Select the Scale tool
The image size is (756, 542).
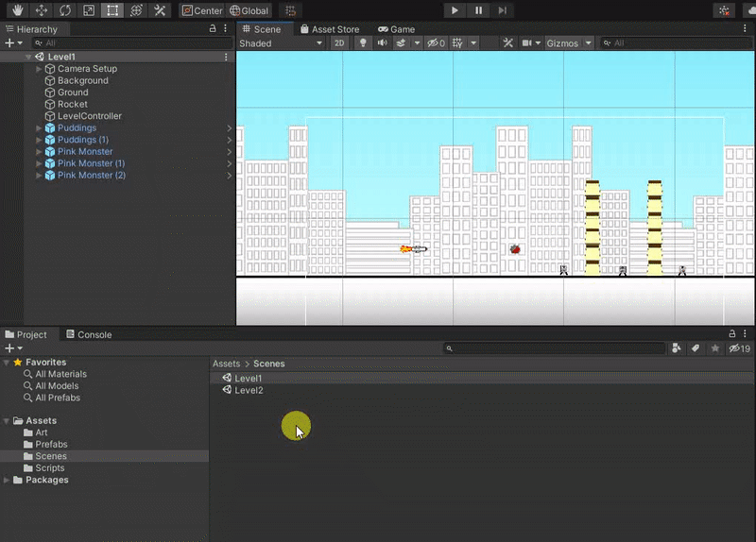point(88,10)
